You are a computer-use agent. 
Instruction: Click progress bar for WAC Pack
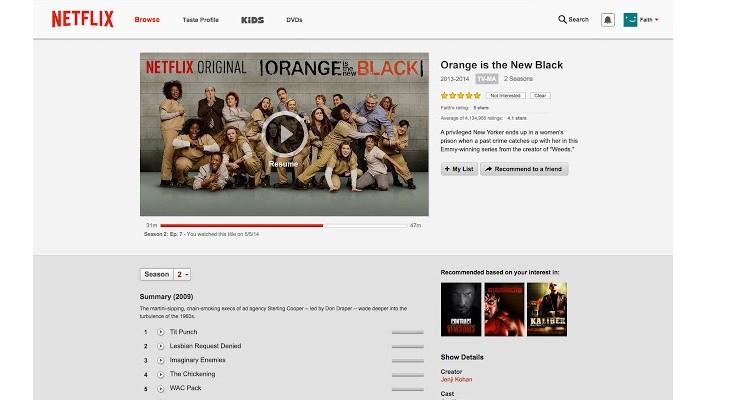pyautogui.click(x=408, y=389)
